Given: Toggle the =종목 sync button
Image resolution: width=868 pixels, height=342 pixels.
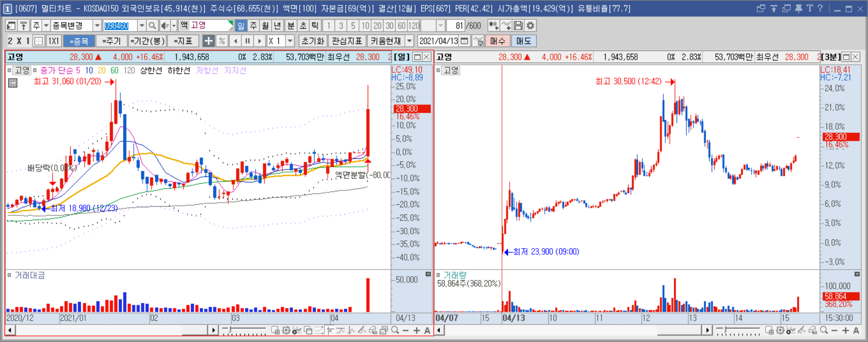Looking at the screenshot, I should (79, 41).
